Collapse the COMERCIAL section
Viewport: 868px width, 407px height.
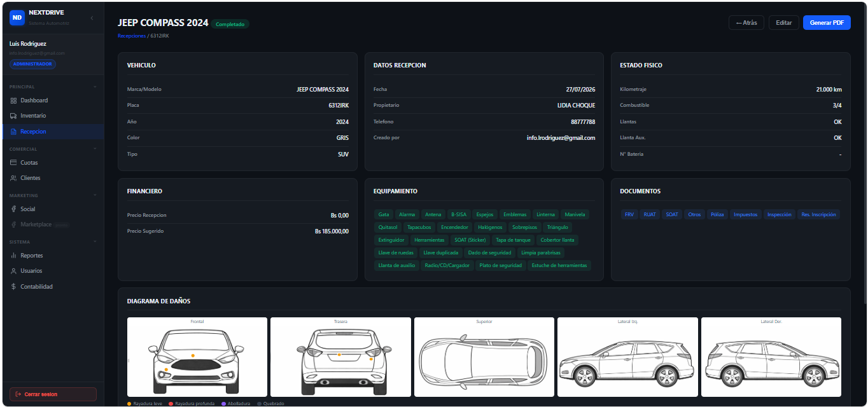click(95, 149)
